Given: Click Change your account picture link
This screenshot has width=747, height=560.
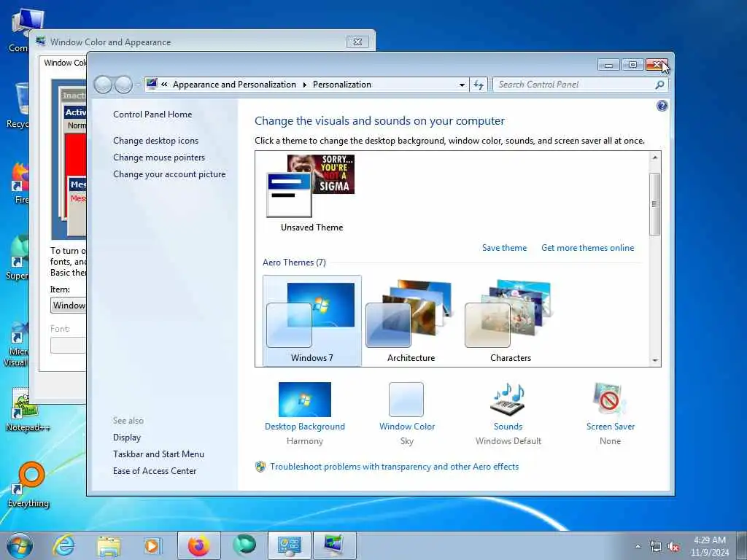Looking at the screenshot, I should click(x=169, y=174).
